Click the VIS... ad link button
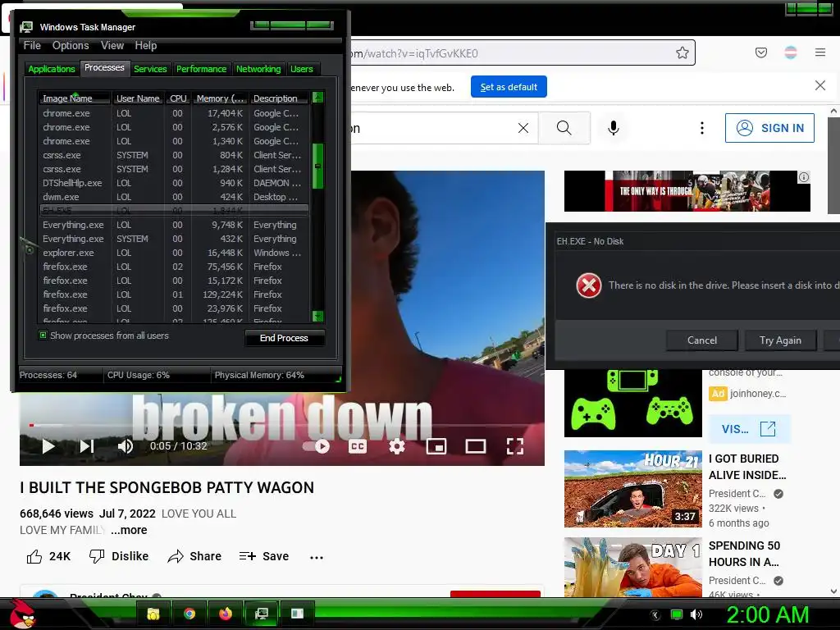Screen dimensions: 840x630 750,428
